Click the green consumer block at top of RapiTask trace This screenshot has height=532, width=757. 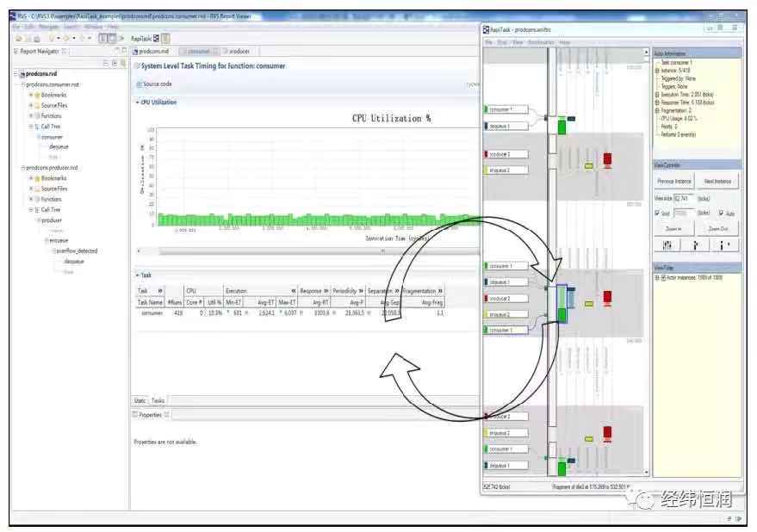pyautogui.click(x=562, y=127)
